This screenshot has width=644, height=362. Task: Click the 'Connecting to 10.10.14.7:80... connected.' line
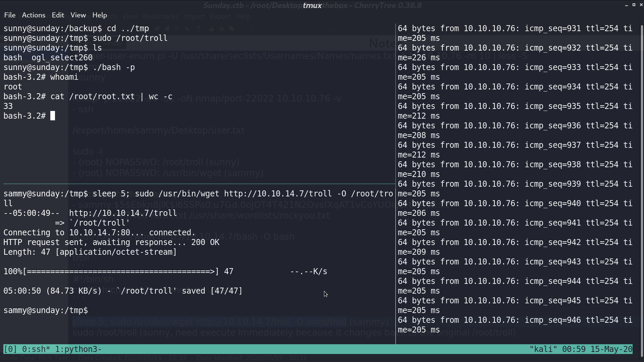[x=100, y=233]
